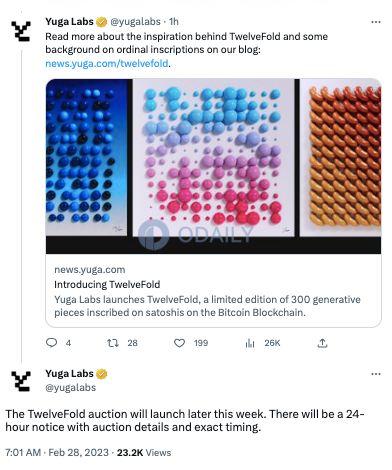392x470 pixels.
Task: Click the blue spheres artwork thumbnail
Action: (x=87, y=157)
